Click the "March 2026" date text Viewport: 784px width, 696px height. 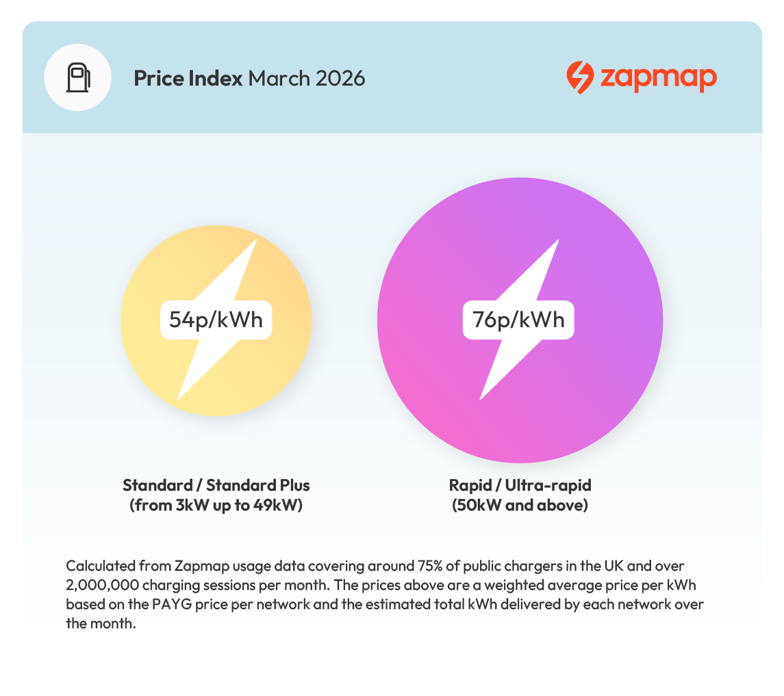point(306,79)
